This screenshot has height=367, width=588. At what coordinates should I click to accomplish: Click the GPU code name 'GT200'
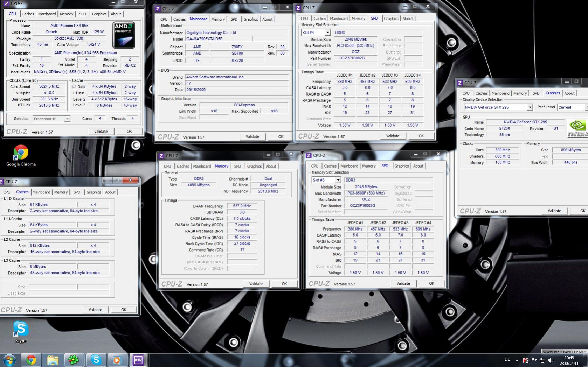(504, 129)
